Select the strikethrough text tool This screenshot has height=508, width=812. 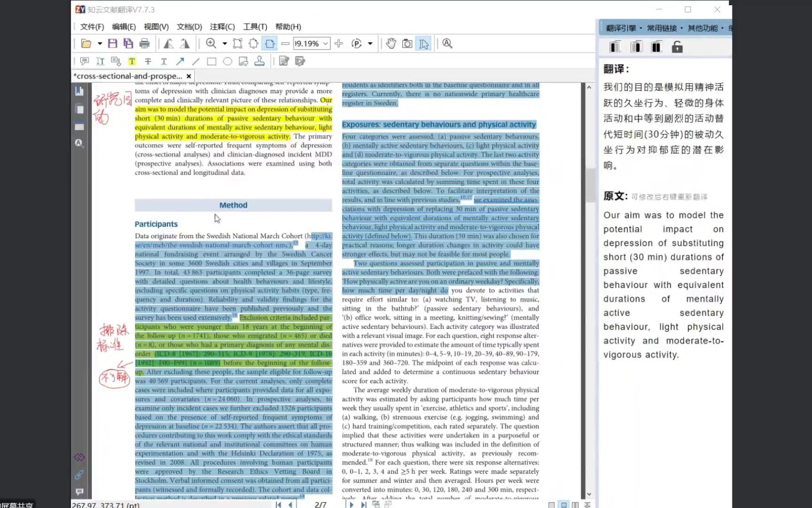coord(148,61)
